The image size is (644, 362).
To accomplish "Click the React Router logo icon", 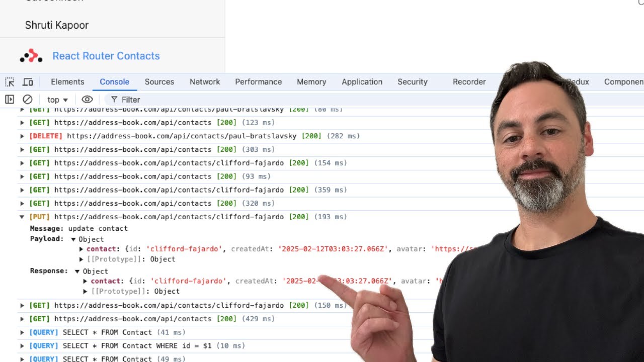I will (x=31, y=56).
